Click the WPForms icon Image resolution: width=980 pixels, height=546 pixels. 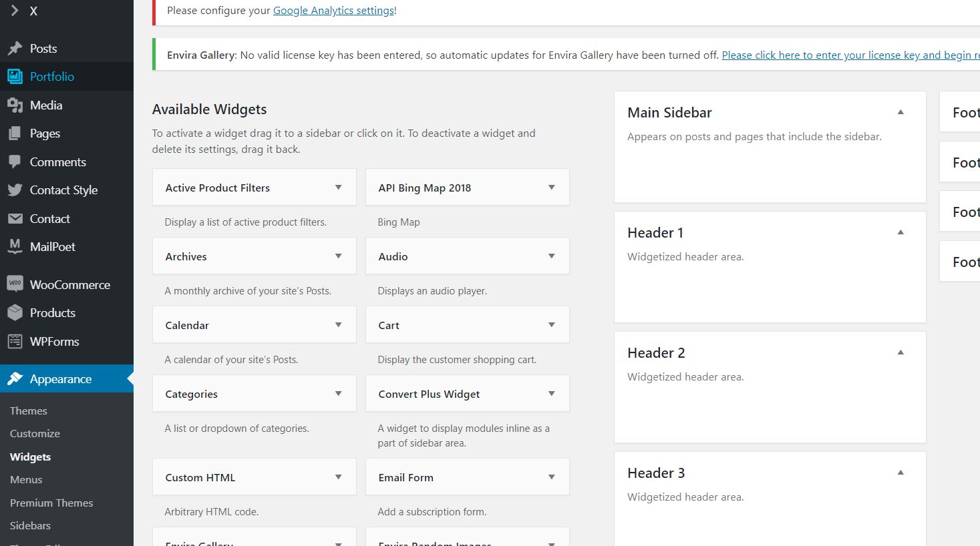click(15, 342)
